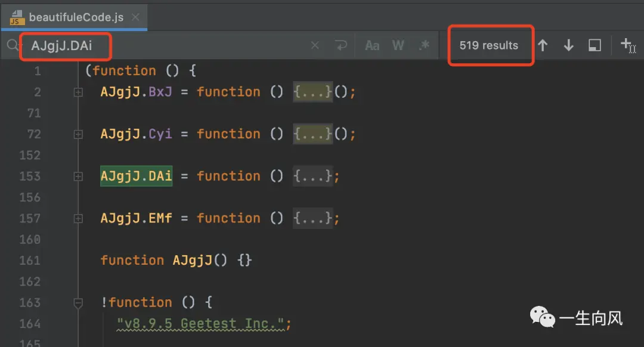This screenshot has width=644, height=347.
Task: Toggle Match Case (Aa) option
Action: tap(372, 45)
